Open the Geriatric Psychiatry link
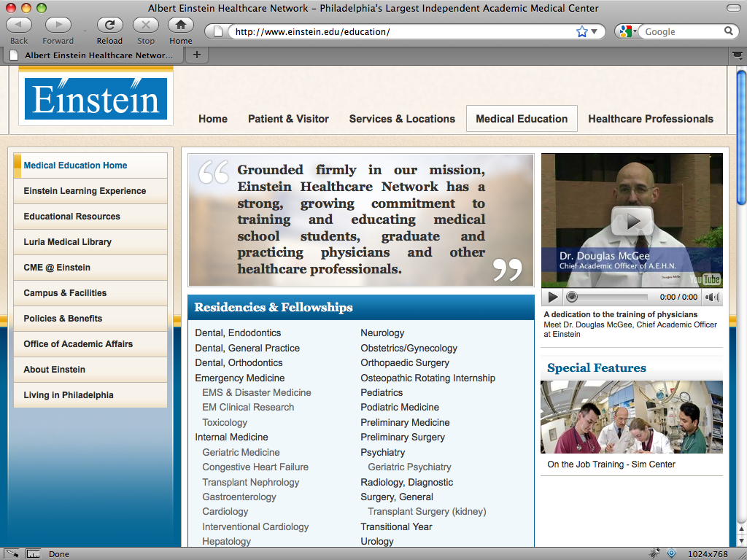Image resolution: width=747 pixels, height=560 pixels. tap(409, 467)
